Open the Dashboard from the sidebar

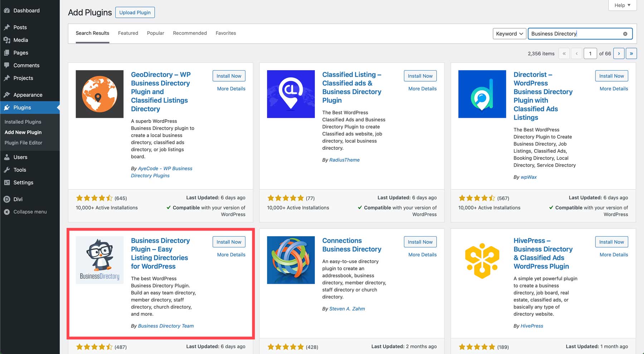tap(7, 10)
